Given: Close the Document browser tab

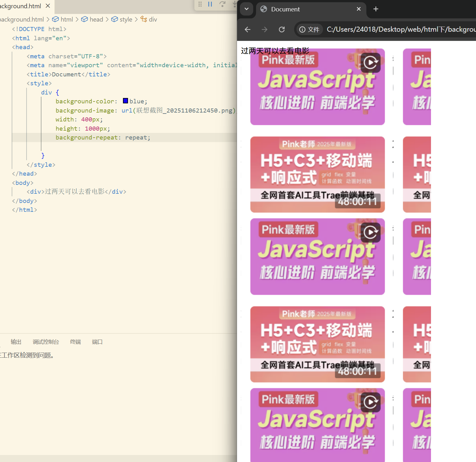Looking at the screenshot, I should 359,9.
